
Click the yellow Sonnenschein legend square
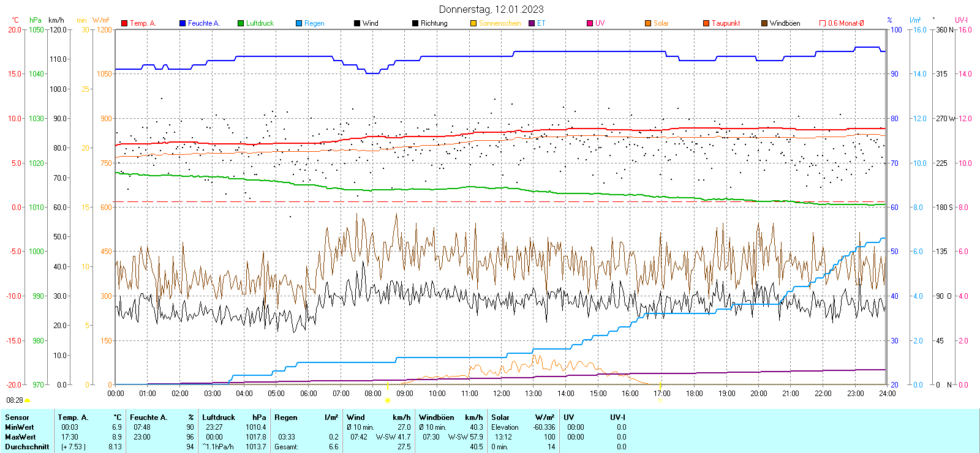pos(473,23)
